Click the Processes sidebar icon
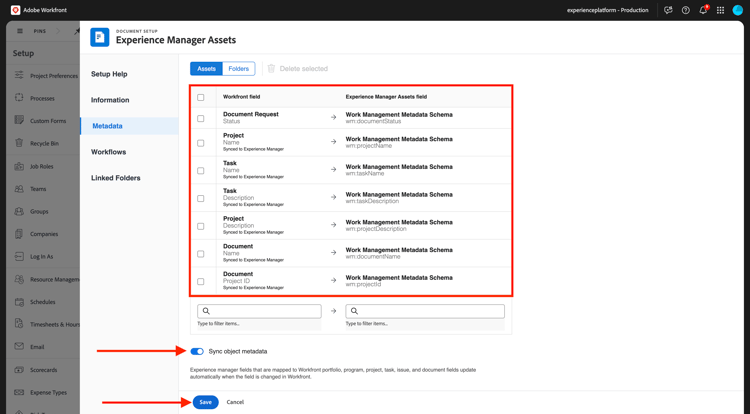 point(19,98)
